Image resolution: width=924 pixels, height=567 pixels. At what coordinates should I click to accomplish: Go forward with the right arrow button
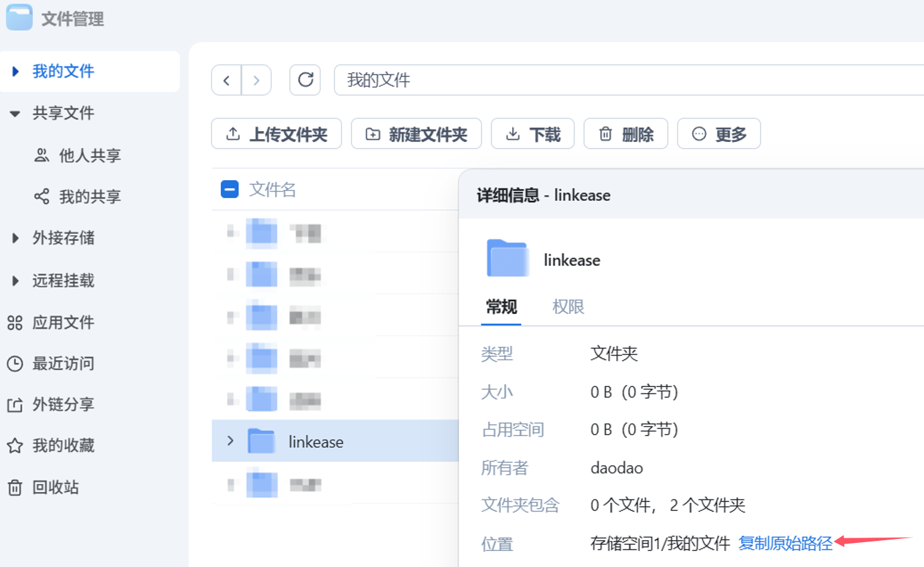tap(256, 80)
